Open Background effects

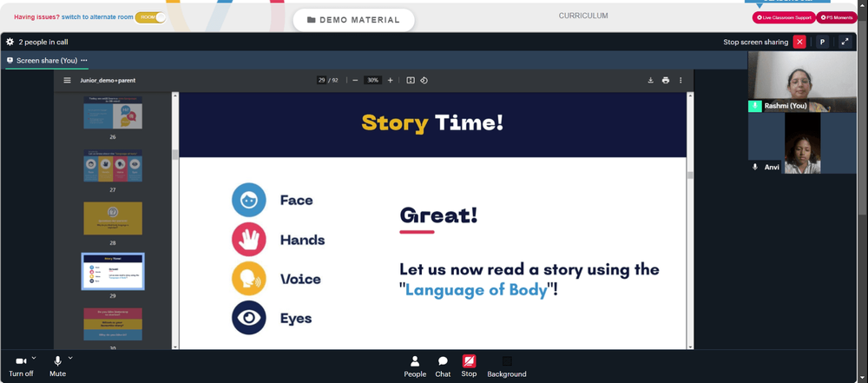pos(507,366)
